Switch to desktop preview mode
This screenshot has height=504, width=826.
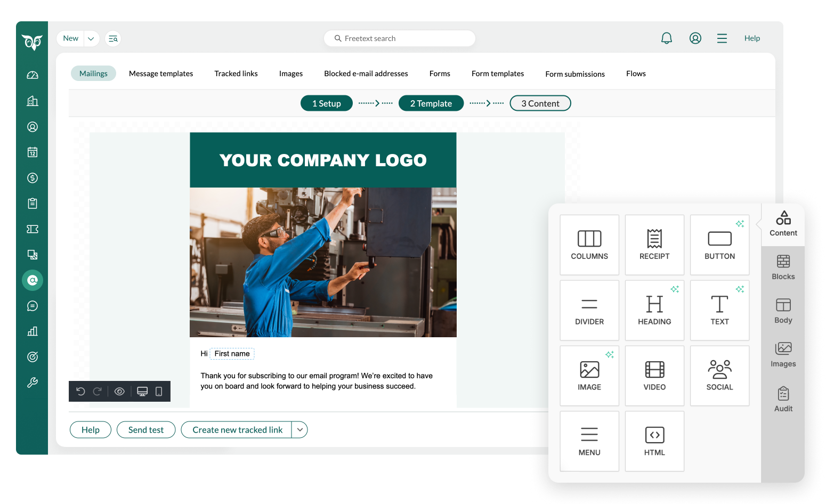click(142, 392)
